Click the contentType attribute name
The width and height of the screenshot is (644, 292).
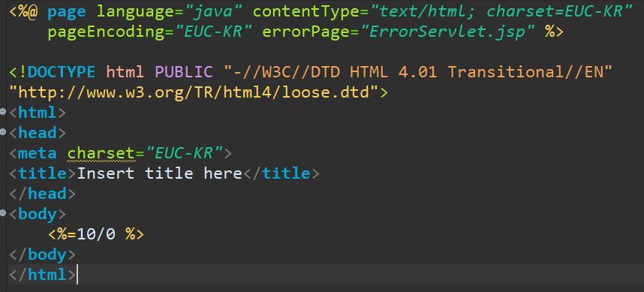(306, 11)
